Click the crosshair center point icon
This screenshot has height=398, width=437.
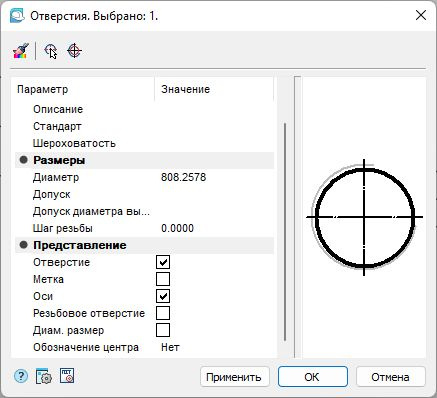(x=74, y=51)
